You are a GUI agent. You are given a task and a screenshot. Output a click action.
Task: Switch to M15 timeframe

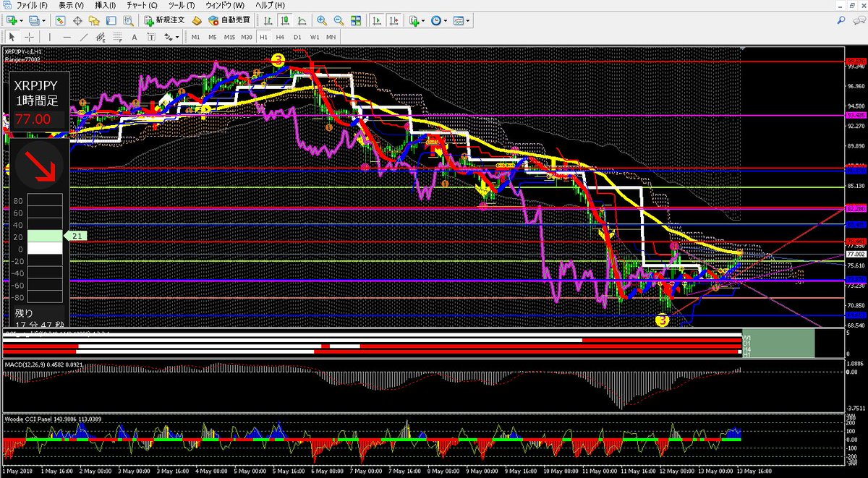click(x=229, y=37)
